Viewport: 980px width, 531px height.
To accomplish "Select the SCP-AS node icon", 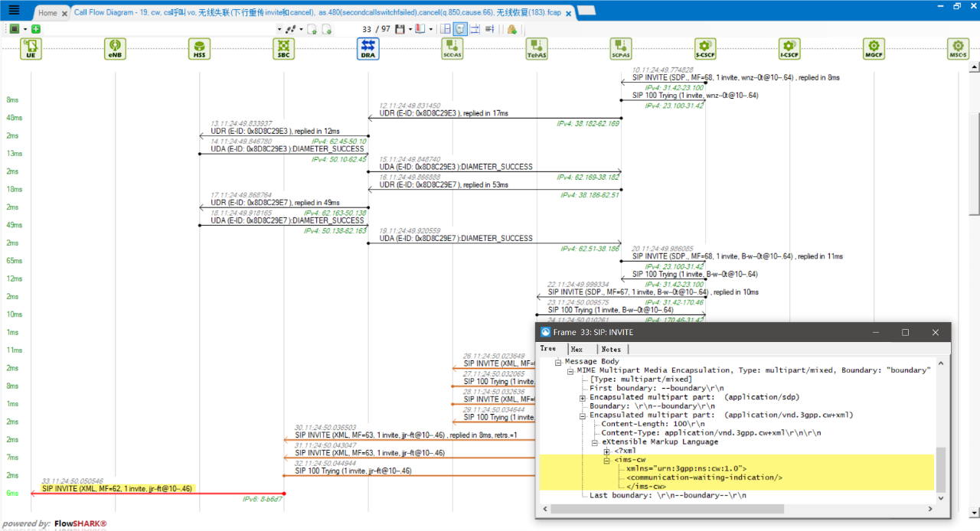I will tap(621, 49).
